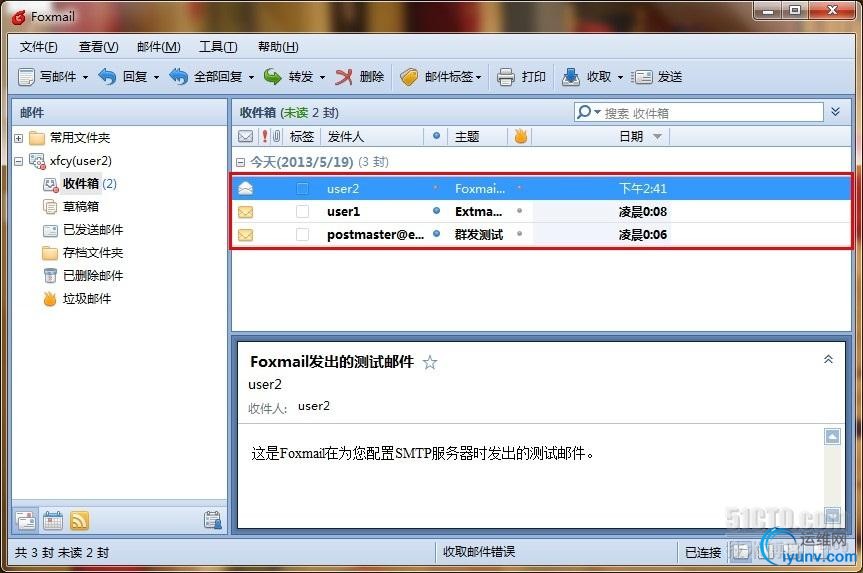Open the 全部回复 dropdown arrow

coord(252,78)
